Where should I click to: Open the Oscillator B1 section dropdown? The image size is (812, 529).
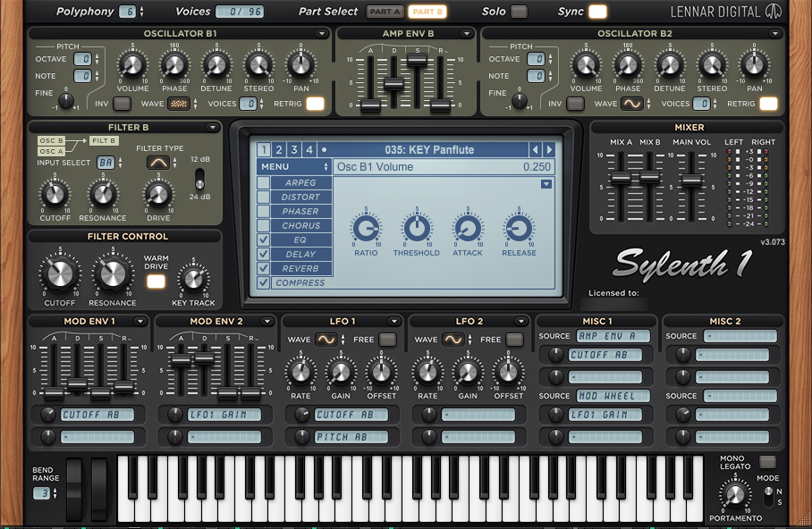coord(322,34)
